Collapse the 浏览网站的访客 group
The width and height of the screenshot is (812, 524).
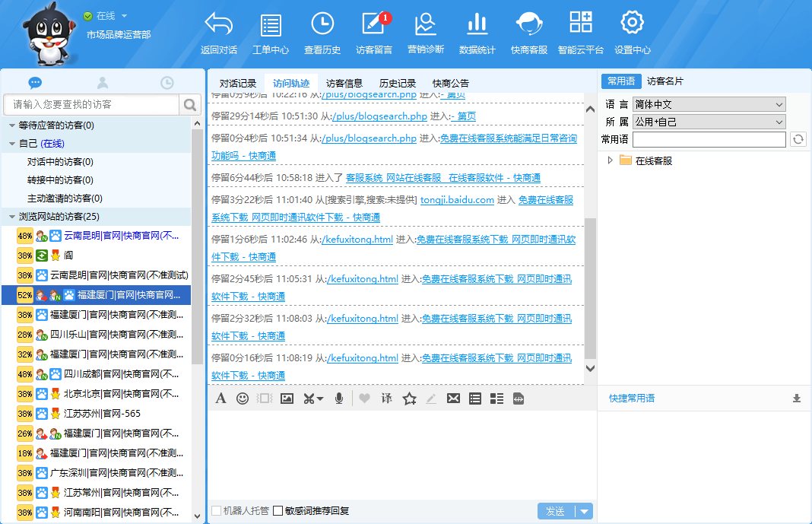tap(12, 217)
